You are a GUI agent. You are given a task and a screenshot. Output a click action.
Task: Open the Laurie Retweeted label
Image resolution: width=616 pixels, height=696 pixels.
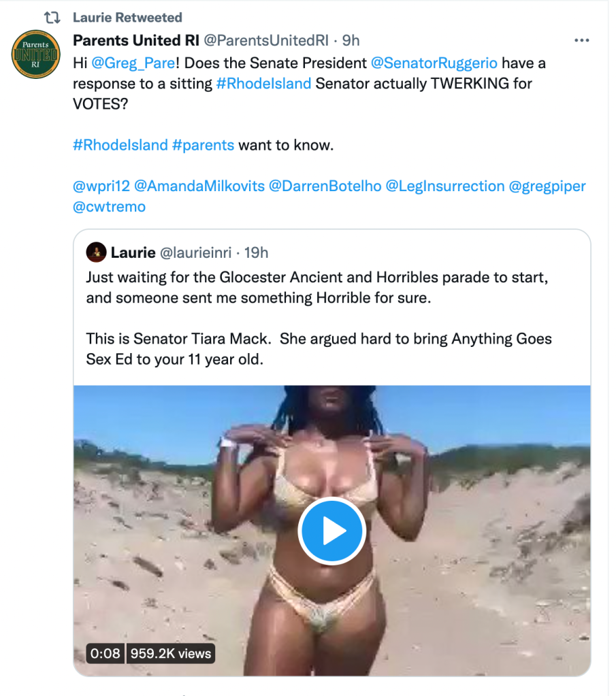tap(127, 17)
